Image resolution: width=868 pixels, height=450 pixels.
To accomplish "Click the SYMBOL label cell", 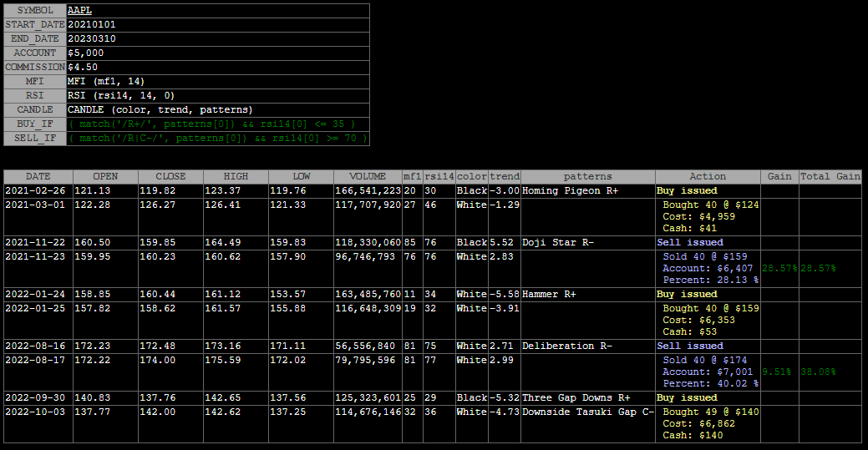I will click(35, 11).
